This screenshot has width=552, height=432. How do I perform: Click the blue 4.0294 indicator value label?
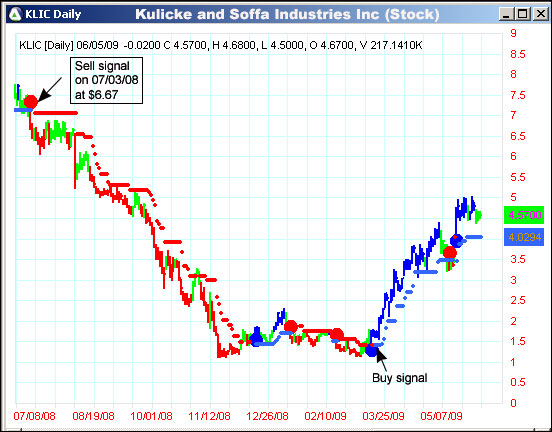524,237
